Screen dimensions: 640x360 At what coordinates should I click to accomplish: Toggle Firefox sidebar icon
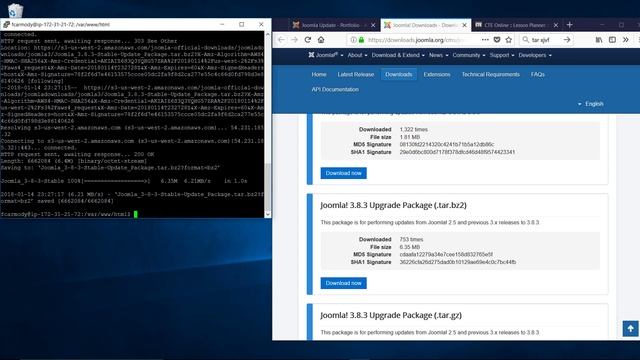tap(612, 40)
